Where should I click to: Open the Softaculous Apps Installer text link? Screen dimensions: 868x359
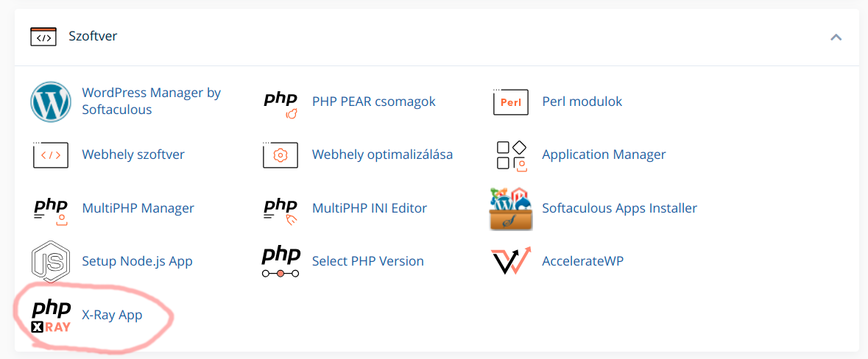click(619, 208)
